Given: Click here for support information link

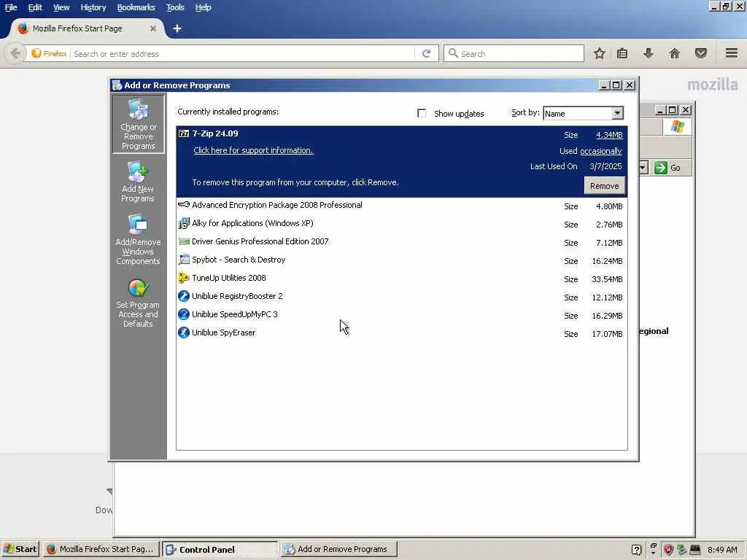Looking at the screenshot, I should point(253,150).
